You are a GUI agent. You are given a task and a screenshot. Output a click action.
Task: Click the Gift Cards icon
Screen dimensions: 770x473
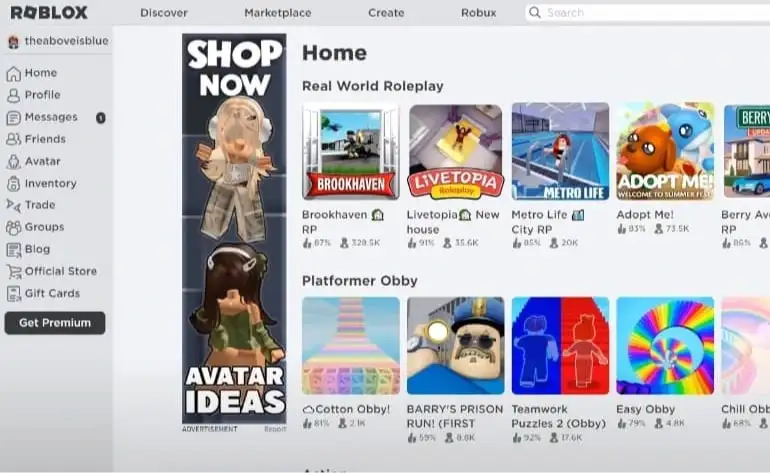pyautogui.click(x=13, y=294)
